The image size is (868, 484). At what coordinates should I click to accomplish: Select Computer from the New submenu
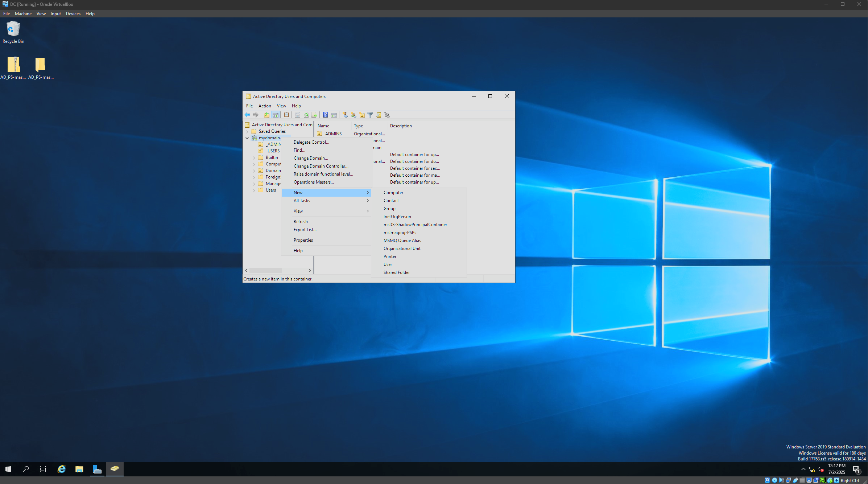(x=419, y=193)
